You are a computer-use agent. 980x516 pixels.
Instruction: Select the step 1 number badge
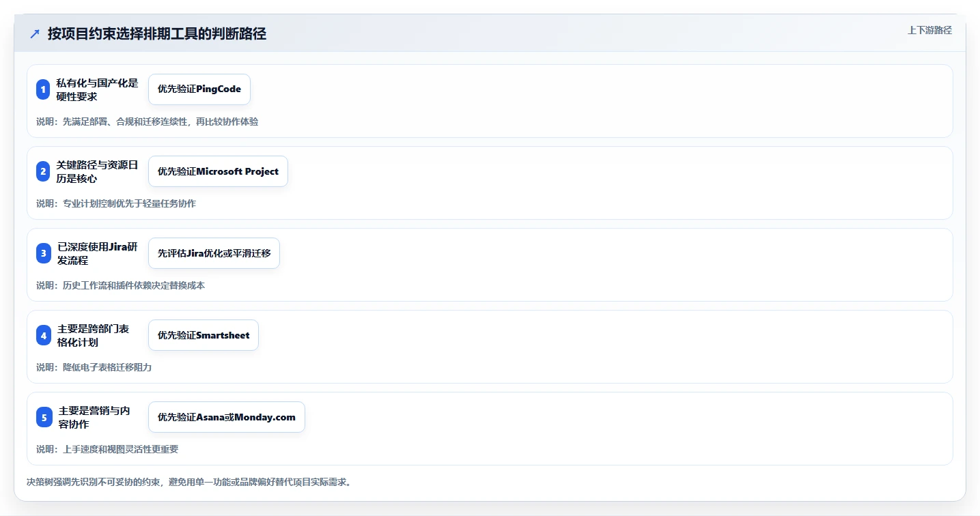[x=43, y=89]
